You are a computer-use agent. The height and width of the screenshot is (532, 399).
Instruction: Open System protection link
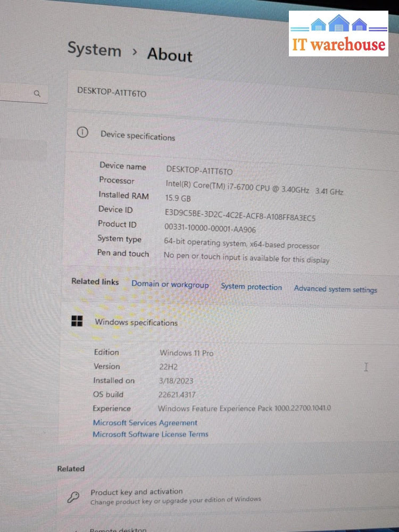coord(251,287)
